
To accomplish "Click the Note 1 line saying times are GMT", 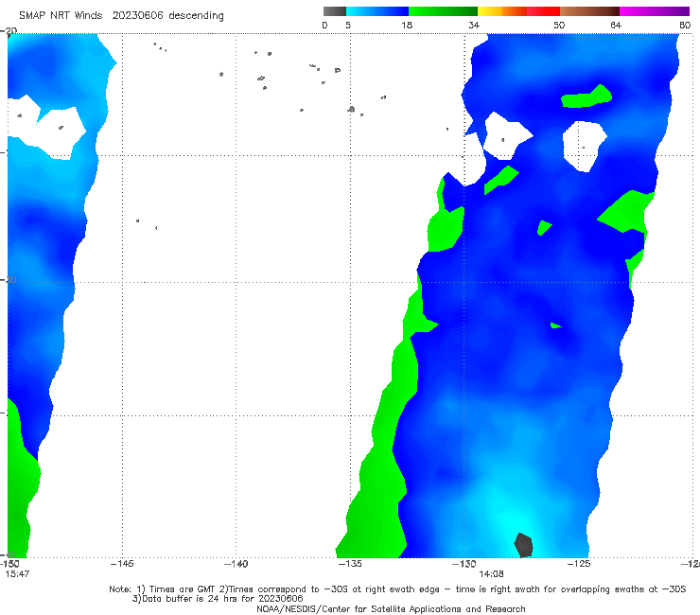I will click(x=397, y=589).
